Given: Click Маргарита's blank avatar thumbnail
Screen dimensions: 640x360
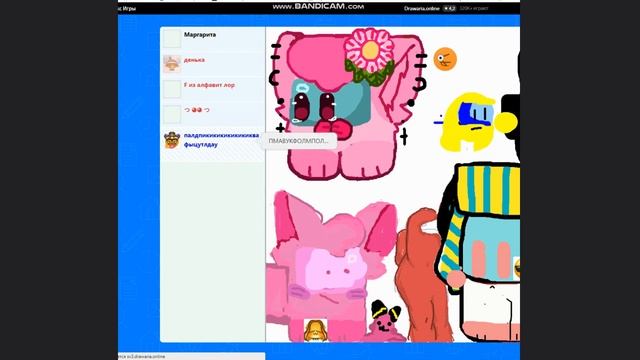Looking at the screenshot, I should pyautogui.click(x=172, y=39).
